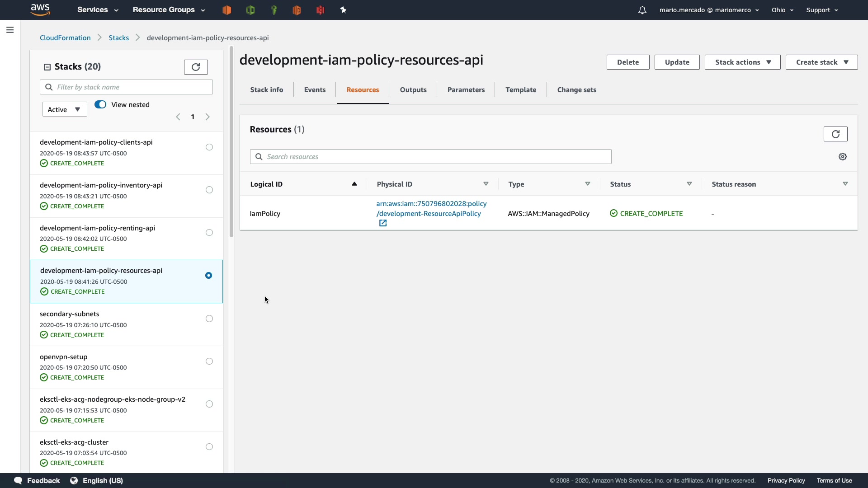
Task: Open the Template tab
Action: 521,90
